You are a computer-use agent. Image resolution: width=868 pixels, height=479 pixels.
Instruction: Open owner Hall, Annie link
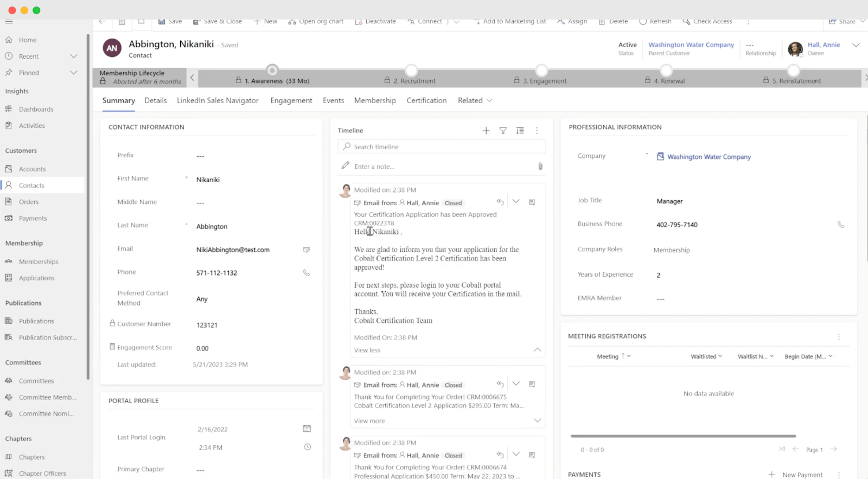coord(824,45)
